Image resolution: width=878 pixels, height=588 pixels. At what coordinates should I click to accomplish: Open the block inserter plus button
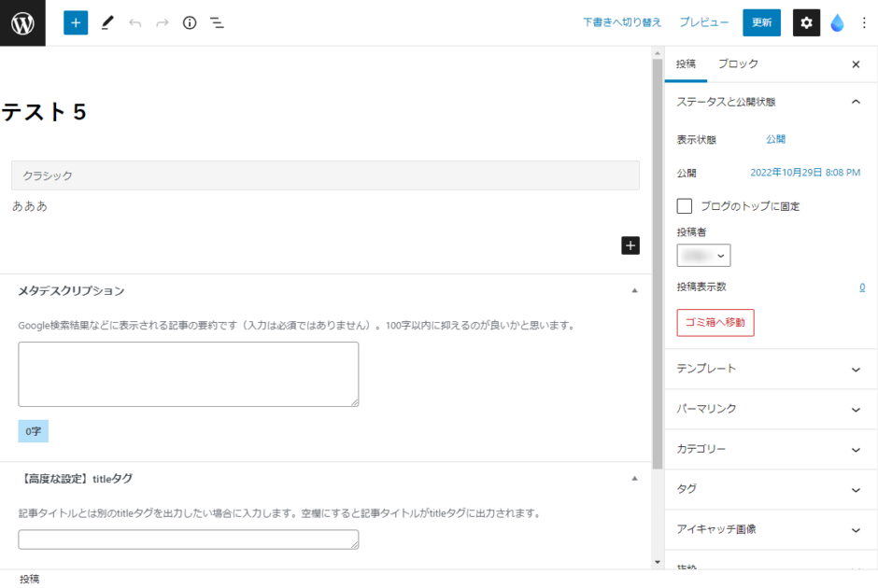(x=76, y=22)
